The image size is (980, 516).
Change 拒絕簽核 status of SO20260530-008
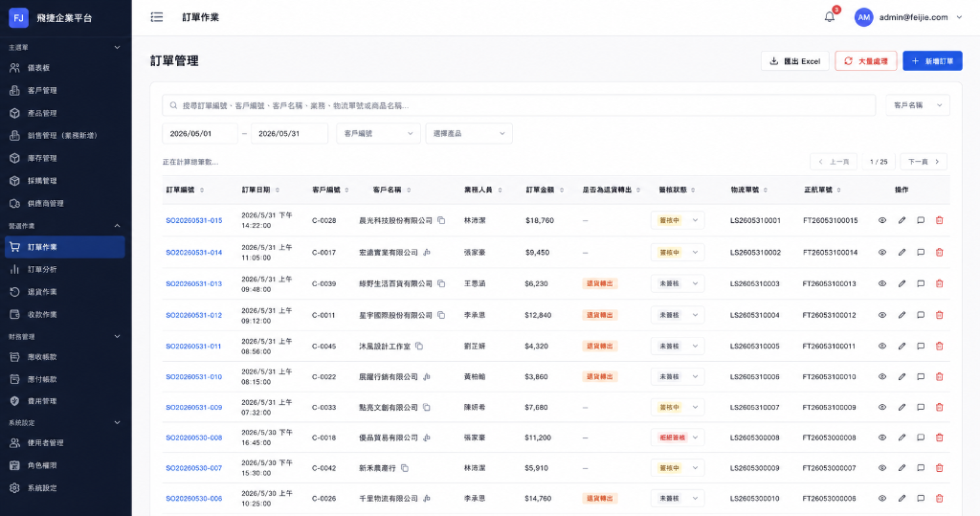pos(677,437)
